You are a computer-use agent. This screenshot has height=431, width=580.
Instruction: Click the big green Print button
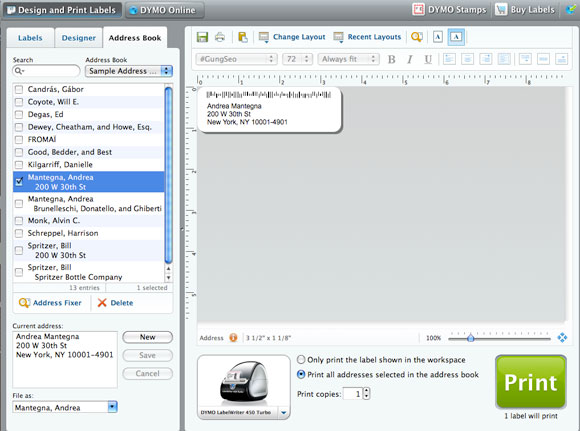pyautogui.click(x=531, y=382)
